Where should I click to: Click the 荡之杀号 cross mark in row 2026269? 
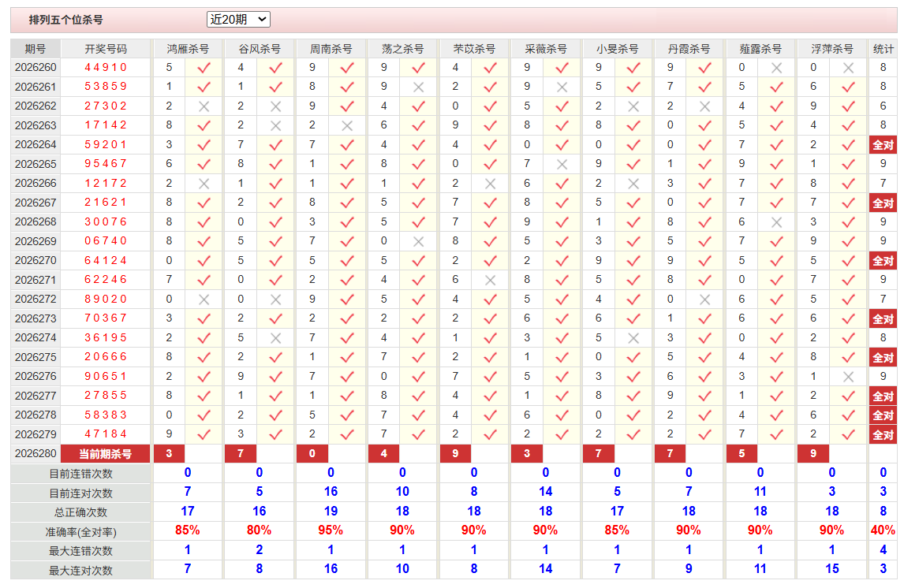419,241
